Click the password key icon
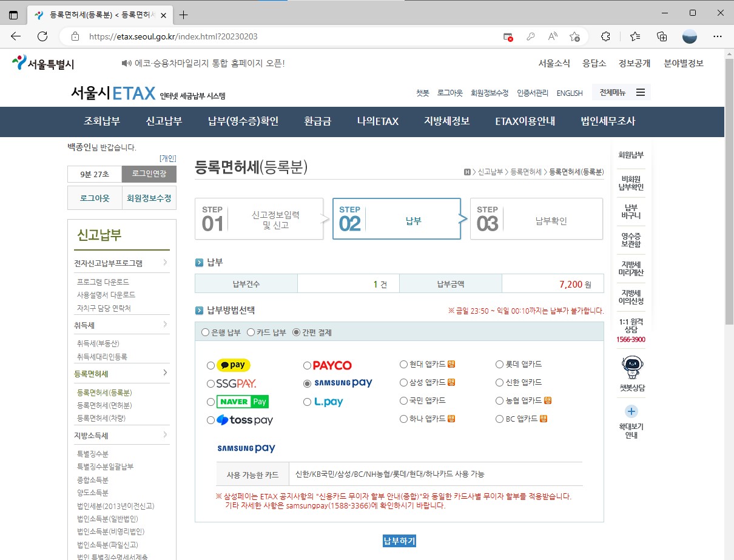 click(x=531, y=36)
